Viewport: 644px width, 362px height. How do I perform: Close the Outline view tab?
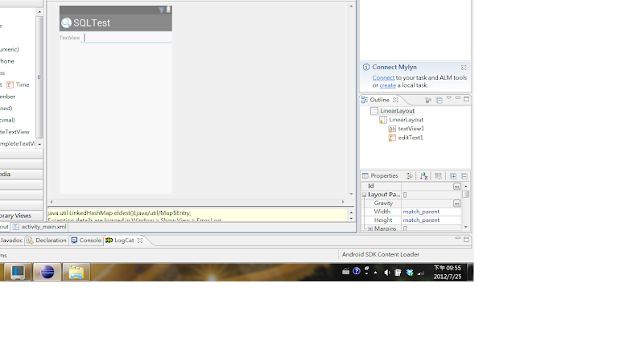[395, 100]
